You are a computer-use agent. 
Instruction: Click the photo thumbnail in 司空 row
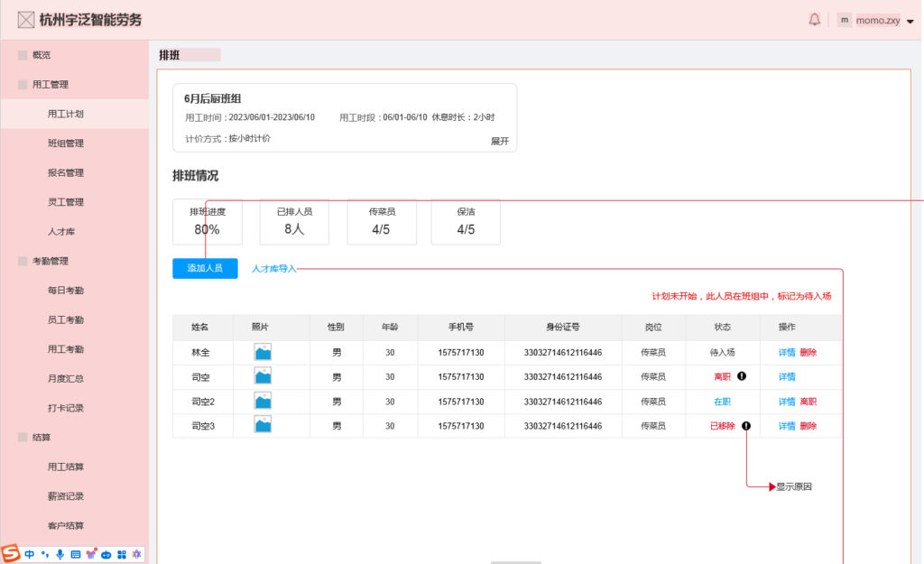[x=263, y=376]
